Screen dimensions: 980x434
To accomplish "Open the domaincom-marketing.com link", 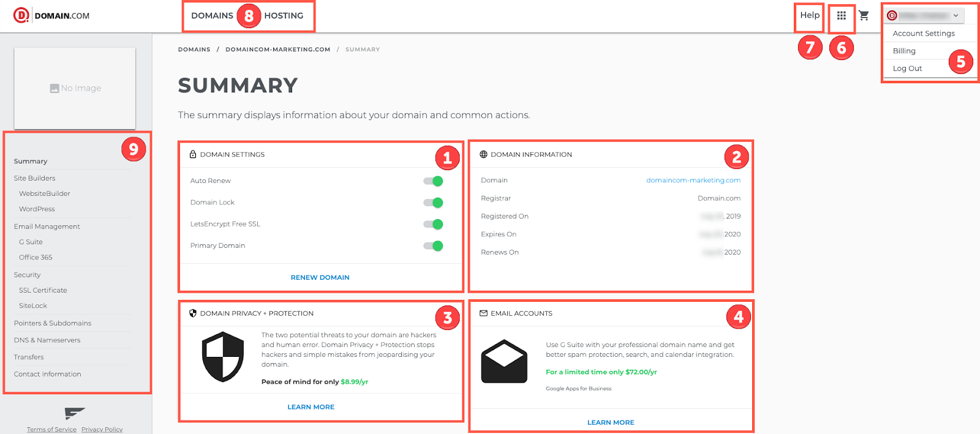I will click(x=693, y=180).
